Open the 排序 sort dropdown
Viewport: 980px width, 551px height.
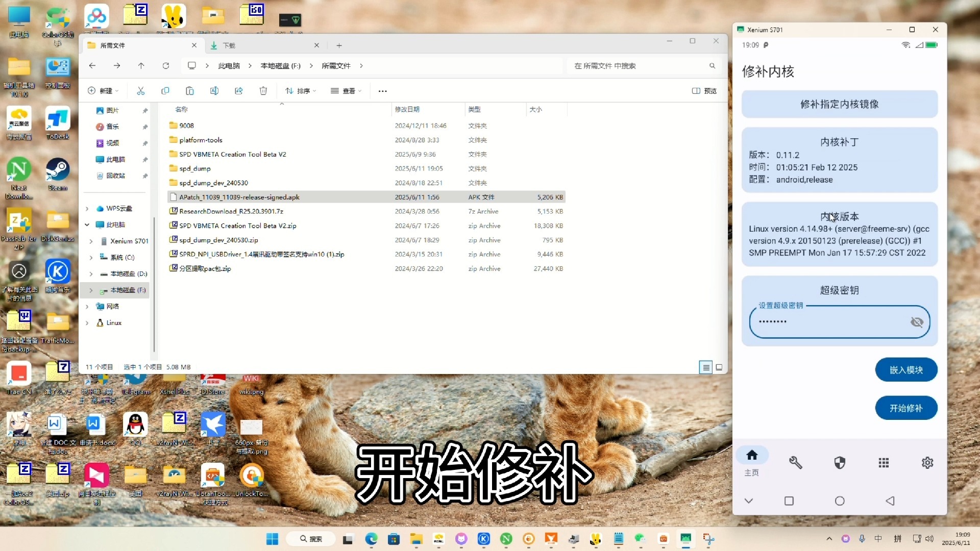pyautogui.click(x=301, y=91)
